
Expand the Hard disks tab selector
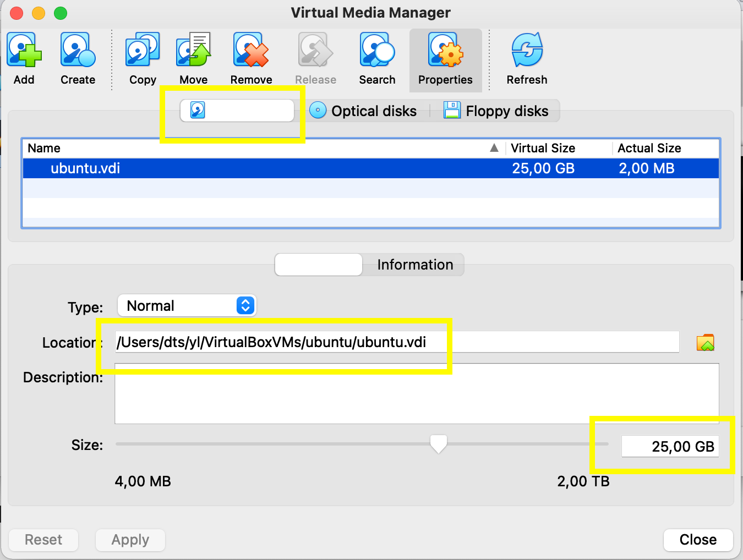[x=237, y=110]
